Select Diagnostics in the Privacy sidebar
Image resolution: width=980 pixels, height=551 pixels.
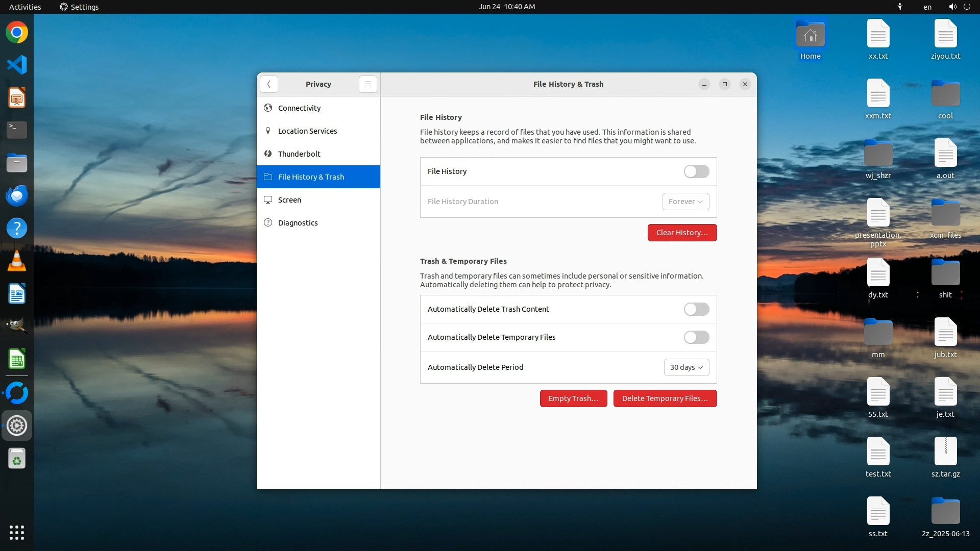(x=298, y=223)
